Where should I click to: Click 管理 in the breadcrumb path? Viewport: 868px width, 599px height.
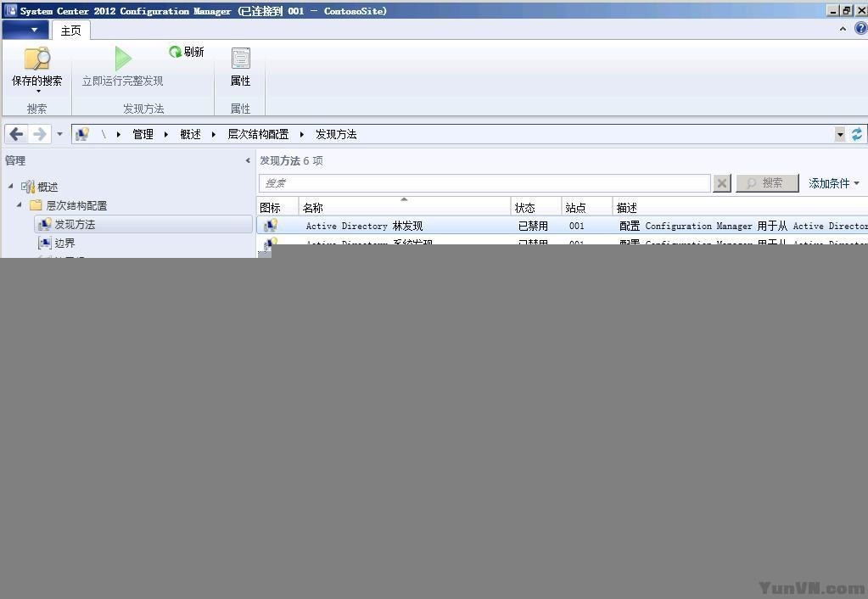[143, 134]
